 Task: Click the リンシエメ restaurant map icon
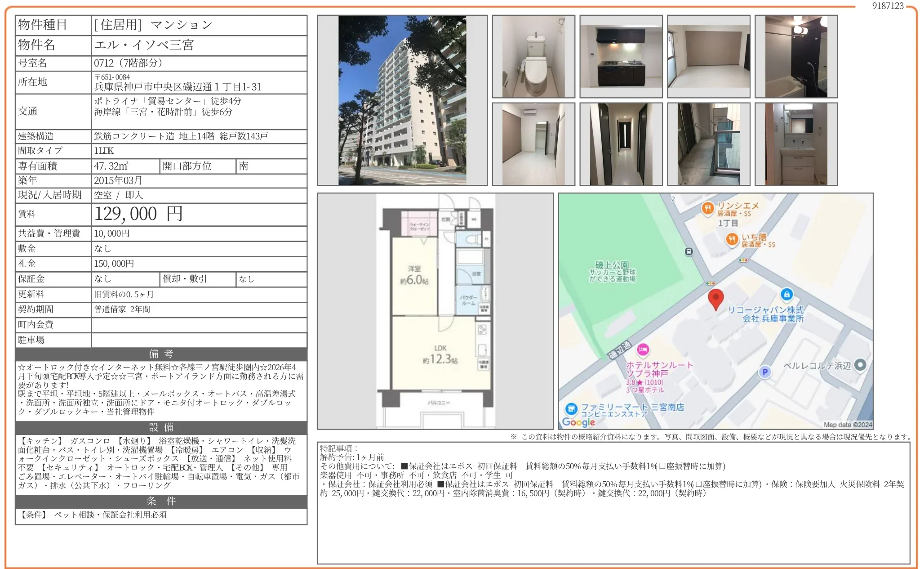(707, 208)
